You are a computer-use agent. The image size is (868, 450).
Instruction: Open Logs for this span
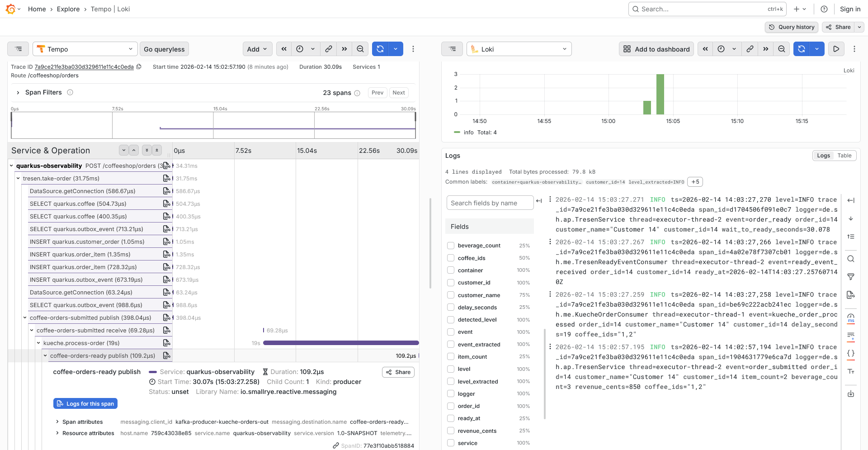tap(85, 403)
